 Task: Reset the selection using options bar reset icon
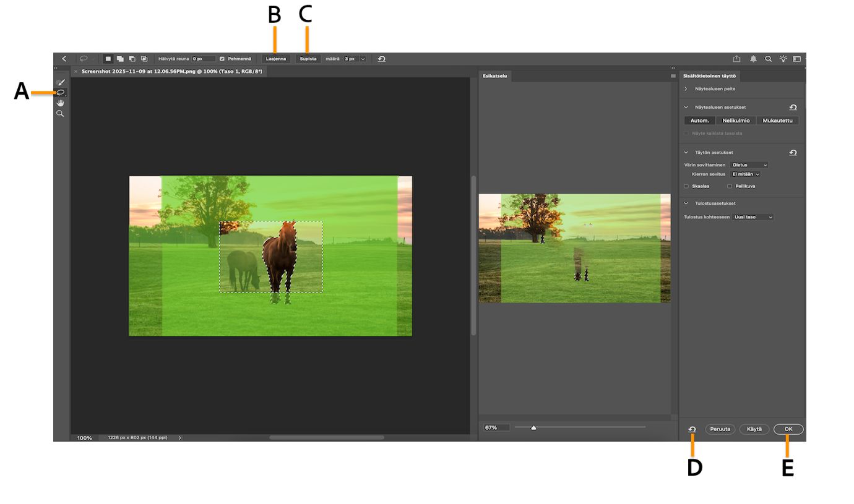pos(381,59)
